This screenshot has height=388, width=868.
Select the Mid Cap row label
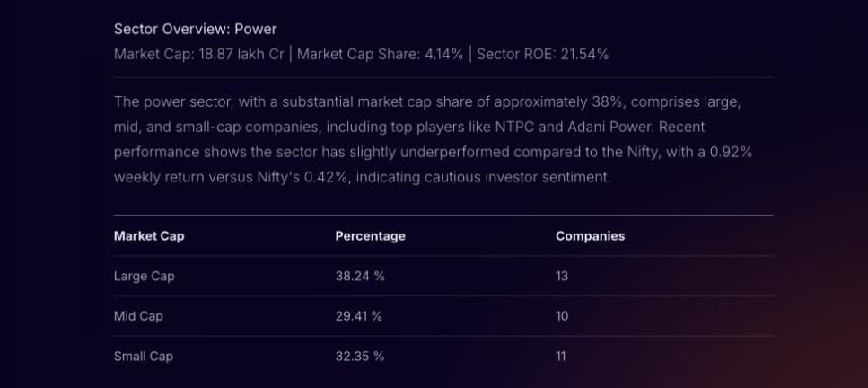click(x=138, y=316)
